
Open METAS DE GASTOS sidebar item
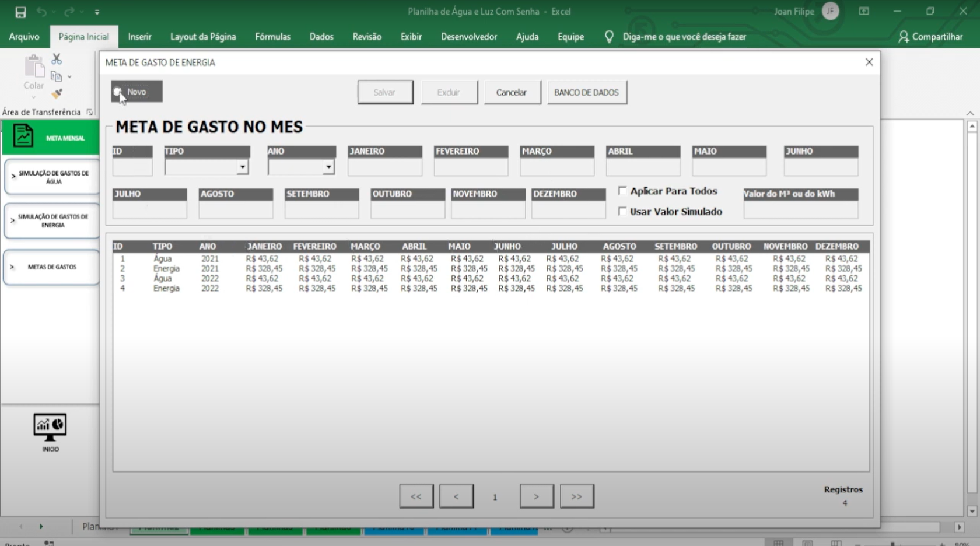click(x=51, y=267)
